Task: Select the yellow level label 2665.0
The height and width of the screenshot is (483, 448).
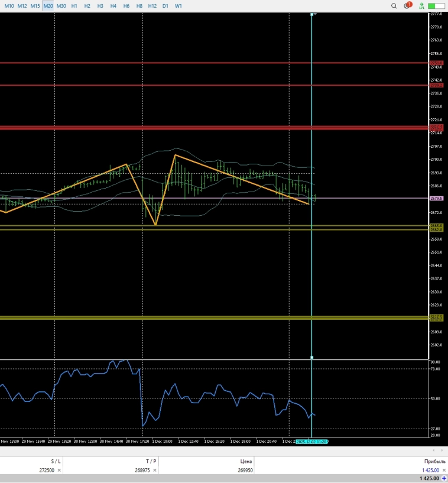Action: [437, 226]
